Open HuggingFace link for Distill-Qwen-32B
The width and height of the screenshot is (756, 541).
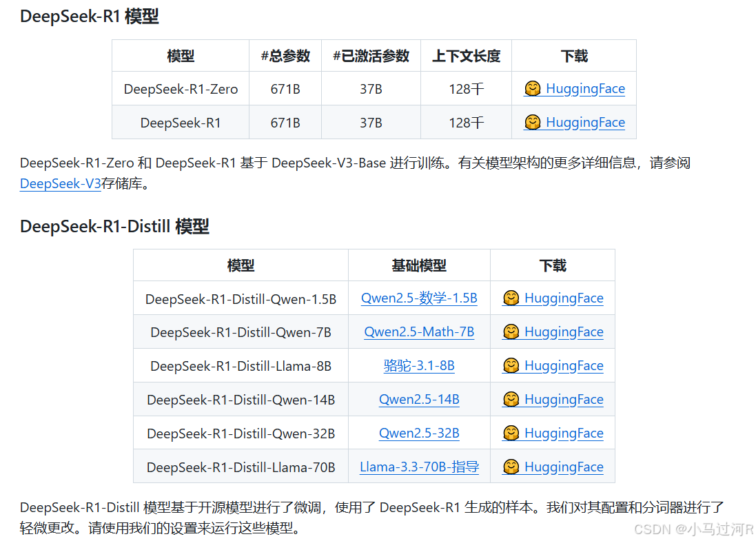pos(553,433)
